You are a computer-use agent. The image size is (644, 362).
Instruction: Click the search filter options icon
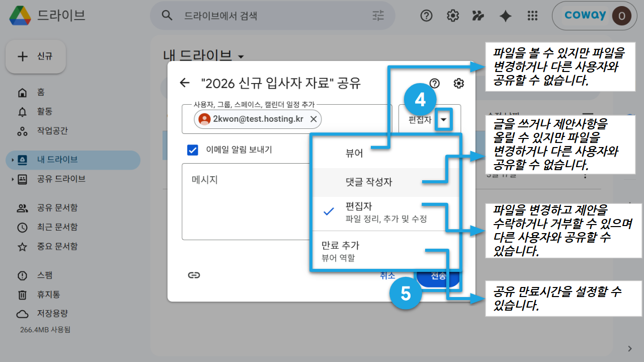point(378,16)
